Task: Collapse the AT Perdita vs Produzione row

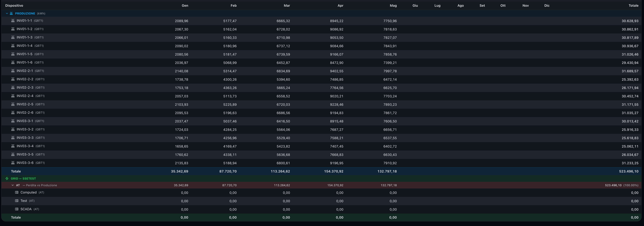Action: pyautogui.click(x=13, y=185)
